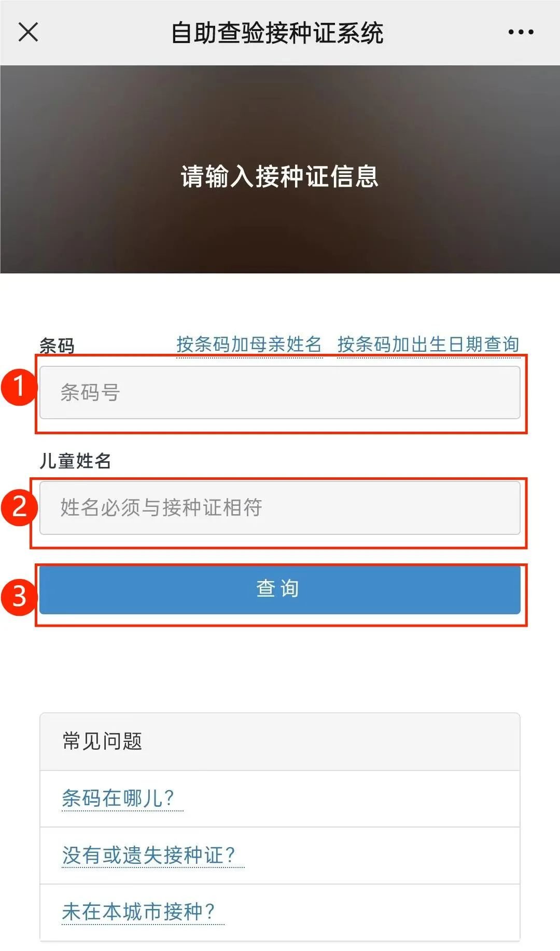Switch to 按条码加出生日期查询 mode
Viewport: 560px width, 951px height.
(x=428, y=344)
